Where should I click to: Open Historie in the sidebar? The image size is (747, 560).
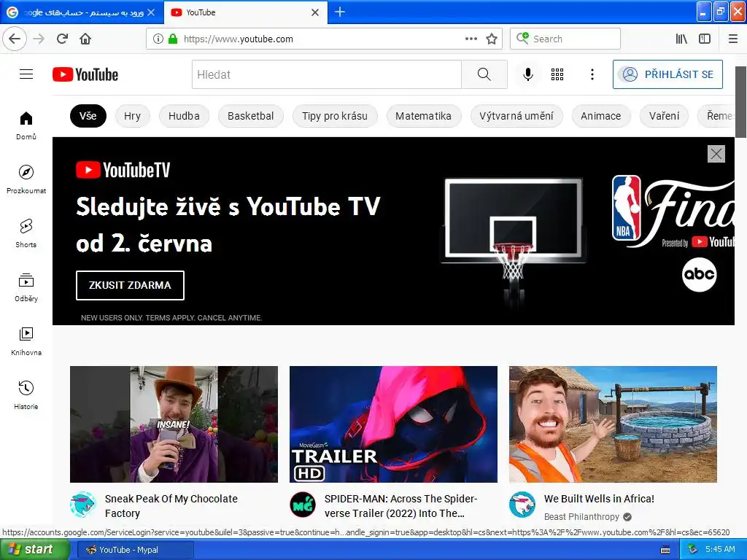pos(26,395)
